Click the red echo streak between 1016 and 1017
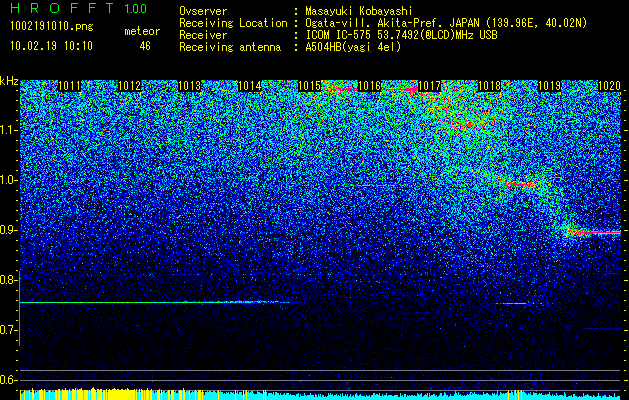 tap(400, 89)
